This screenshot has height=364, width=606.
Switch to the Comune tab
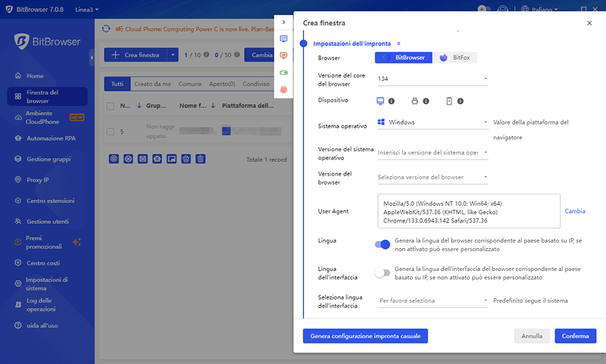point(190,84)
